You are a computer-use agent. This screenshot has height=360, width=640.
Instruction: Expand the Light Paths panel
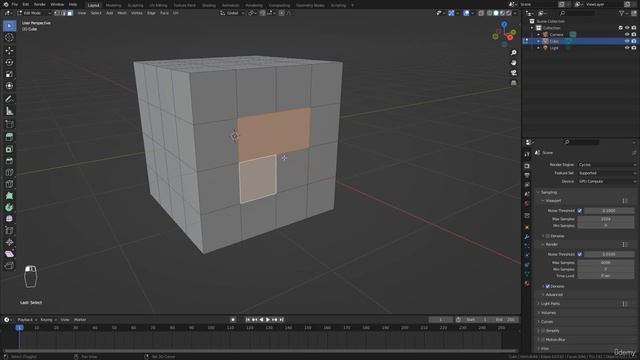click(x=550, y=304)
